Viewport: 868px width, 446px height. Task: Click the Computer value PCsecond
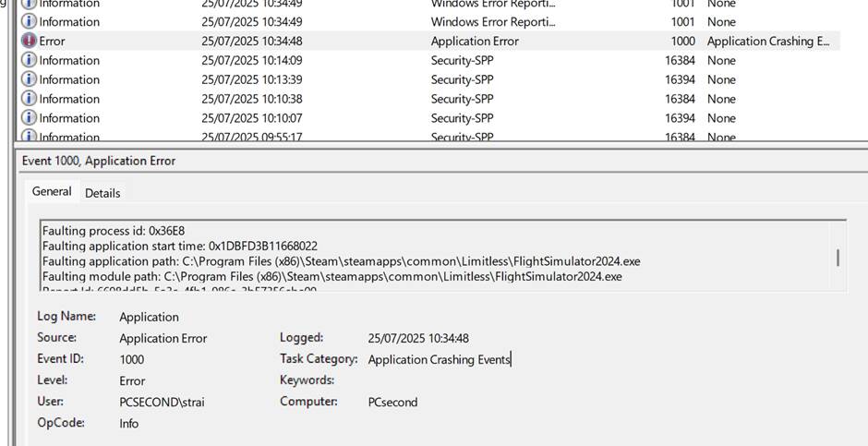pos(392,402)
